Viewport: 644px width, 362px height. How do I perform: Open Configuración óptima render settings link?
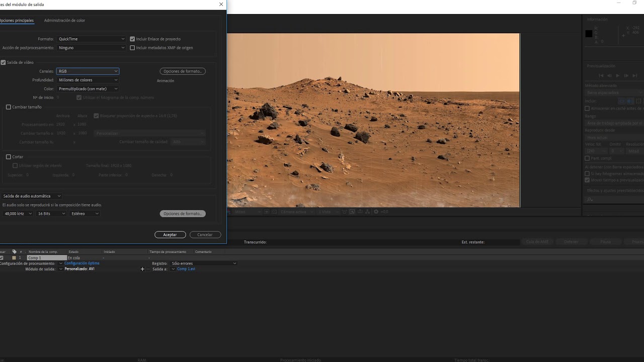[x=82, y=263]
